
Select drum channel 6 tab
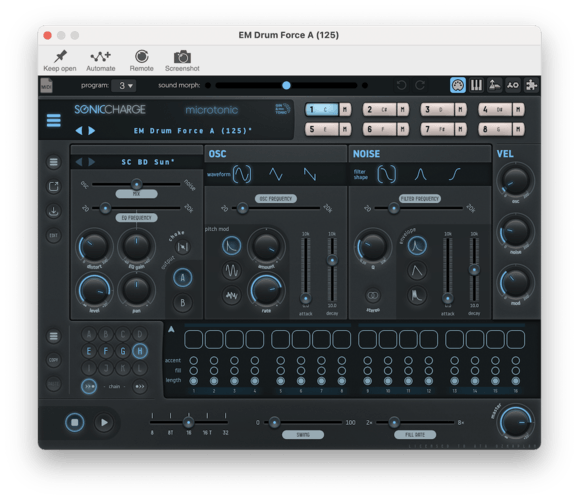pyautogui.click(x=380, y=129)
